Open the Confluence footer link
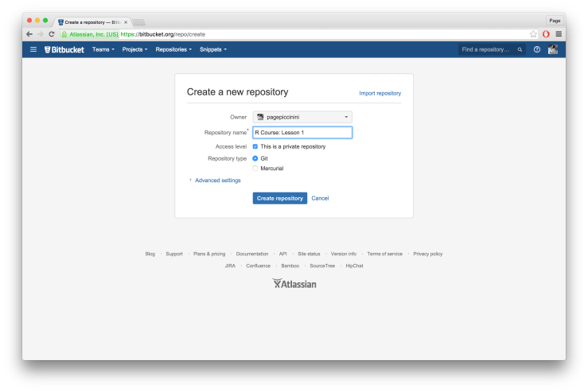The height and width of the screenshot is (392, 588). click(x=258, y=266)
